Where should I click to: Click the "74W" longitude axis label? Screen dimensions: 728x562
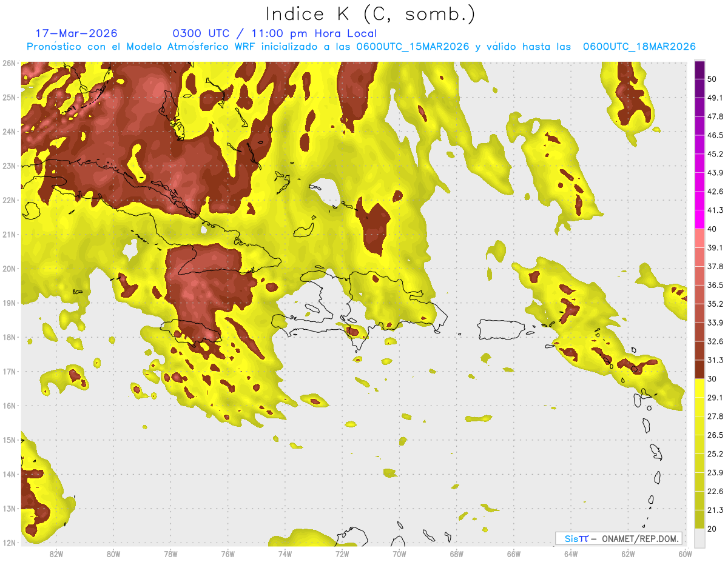click(285, 554)
